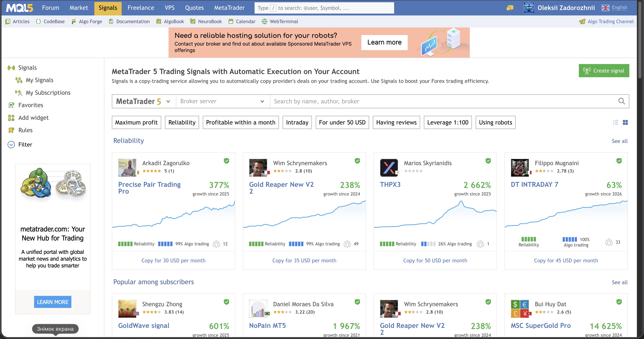644x339 pixels.
Task: Click the magnifier search icon
Action: coord(622,101)
